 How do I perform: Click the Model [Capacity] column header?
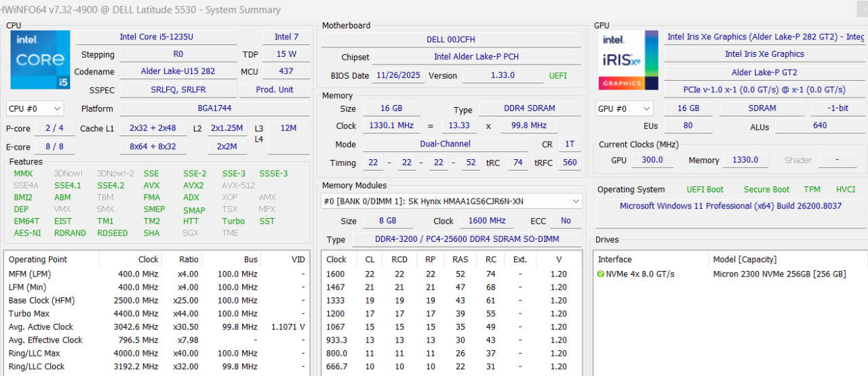click(788, 259)
